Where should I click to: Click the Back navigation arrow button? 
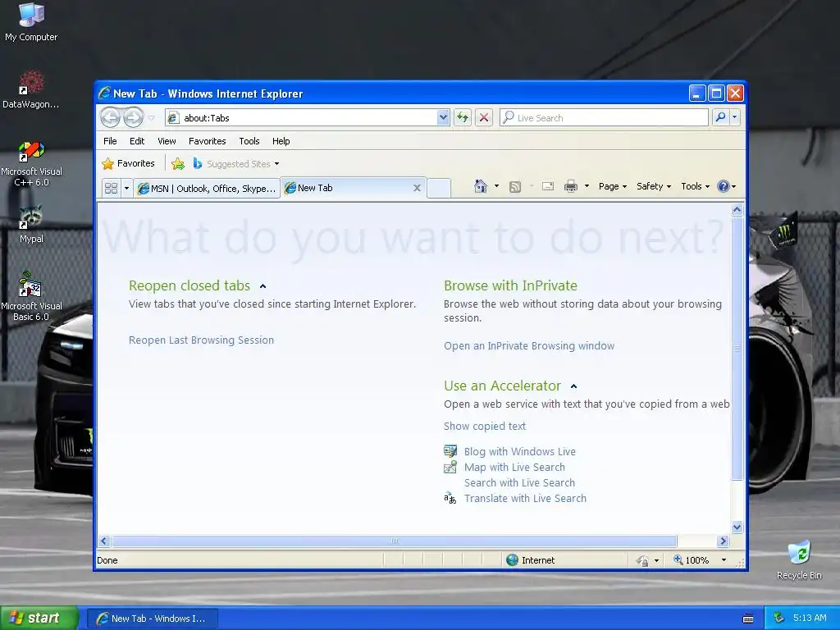pos(111,117)
